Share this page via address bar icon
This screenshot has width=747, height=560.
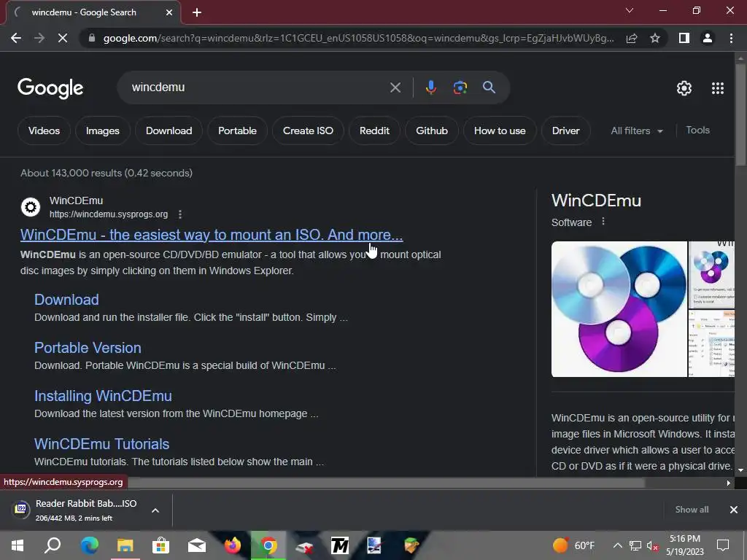click(x=632, y=38)
